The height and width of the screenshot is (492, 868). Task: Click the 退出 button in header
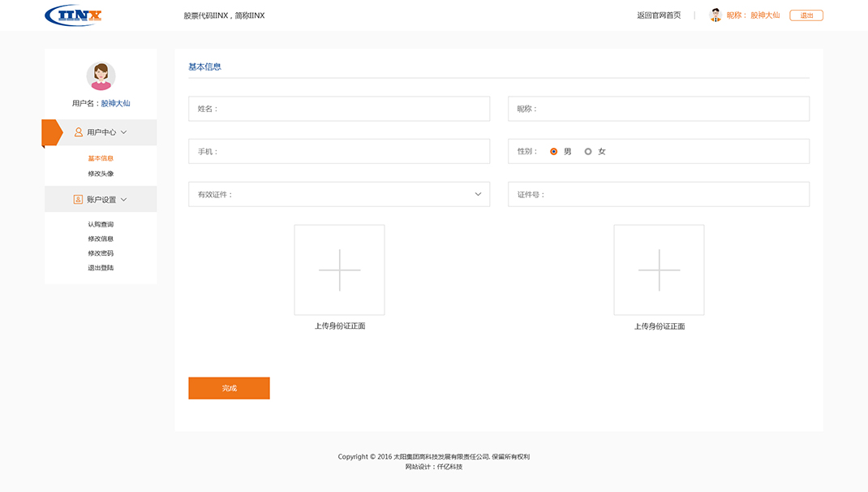pos(806,15)
